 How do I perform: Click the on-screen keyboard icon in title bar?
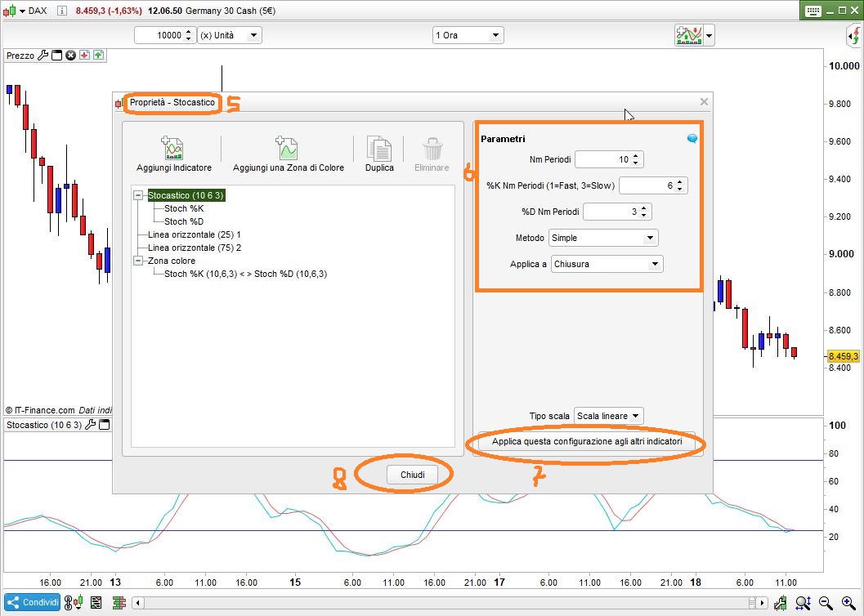pos(813,11)
